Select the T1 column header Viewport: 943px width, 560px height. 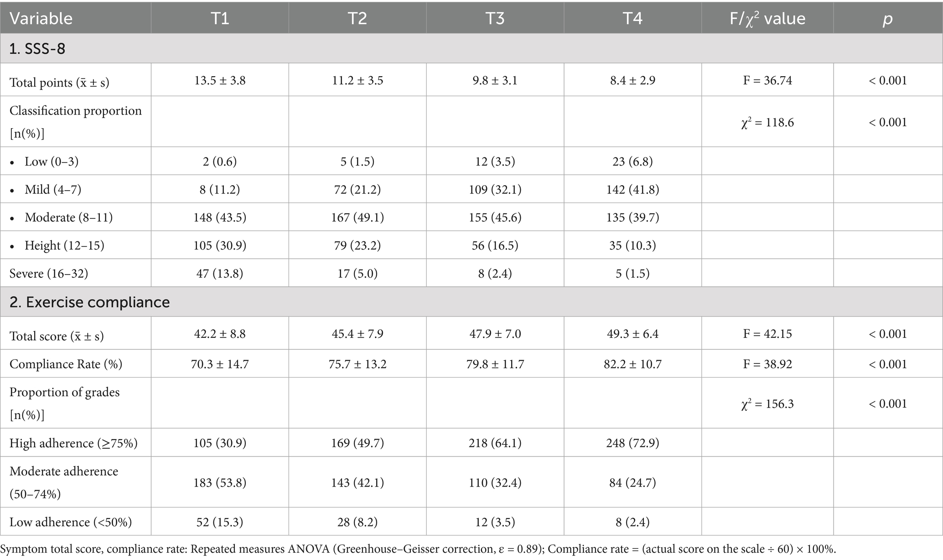pyautogui.click(x=220, y=18)
